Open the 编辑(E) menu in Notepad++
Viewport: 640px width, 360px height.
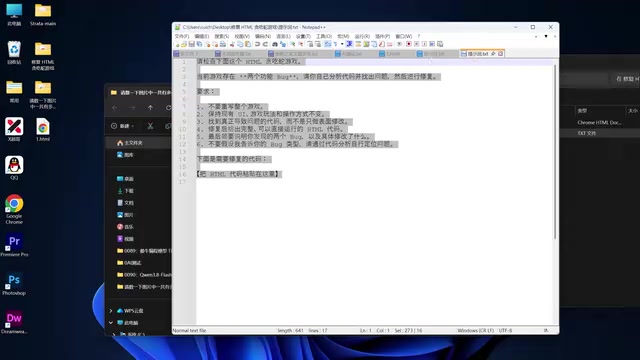coord(202,36)
